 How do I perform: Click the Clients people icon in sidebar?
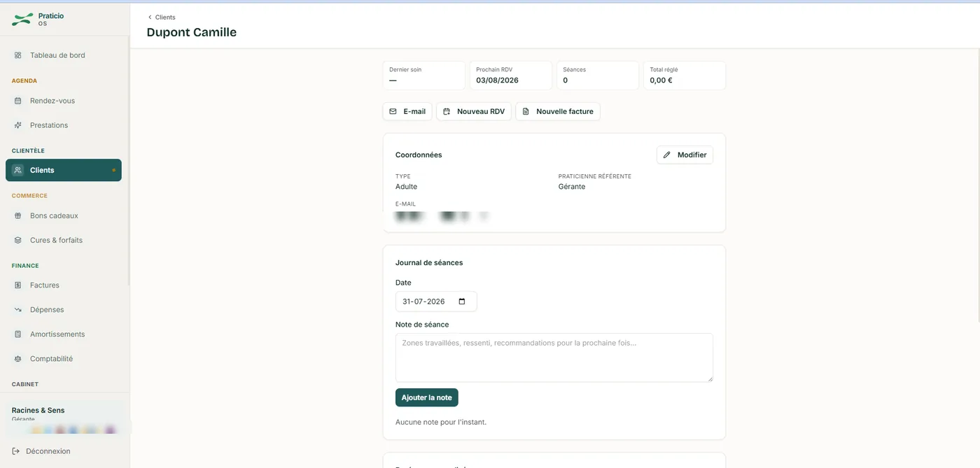click(x=18, y=170)
